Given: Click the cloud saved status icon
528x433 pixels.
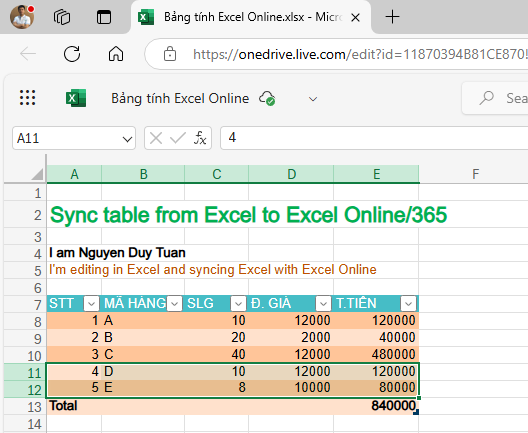Looking at the screenshot, I should [x=267, y=98].
